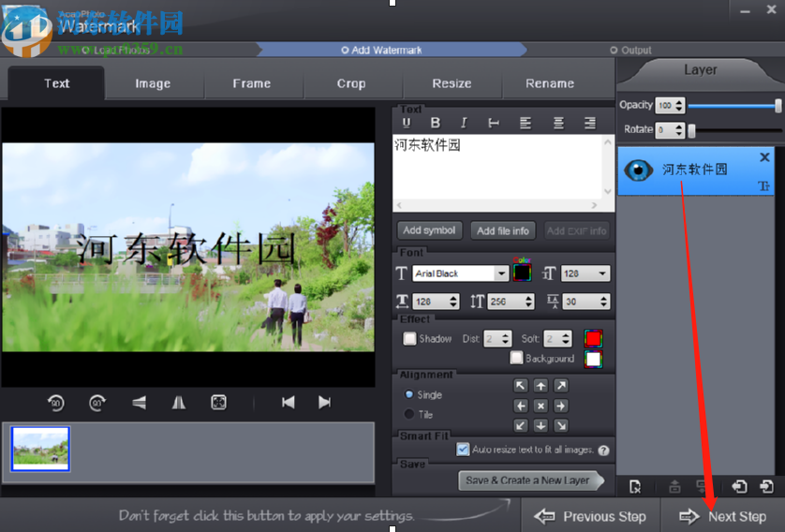
Task: Select the Tile alignment option
Action: (x=409, y=414)
